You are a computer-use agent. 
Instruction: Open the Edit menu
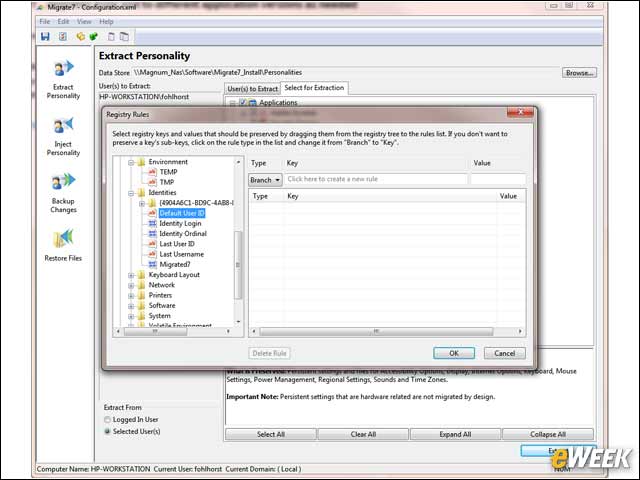pos(63,22)
